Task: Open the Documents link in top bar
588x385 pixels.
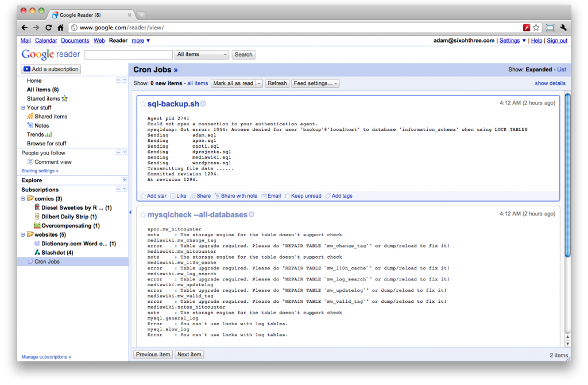Action: [75, 41]
